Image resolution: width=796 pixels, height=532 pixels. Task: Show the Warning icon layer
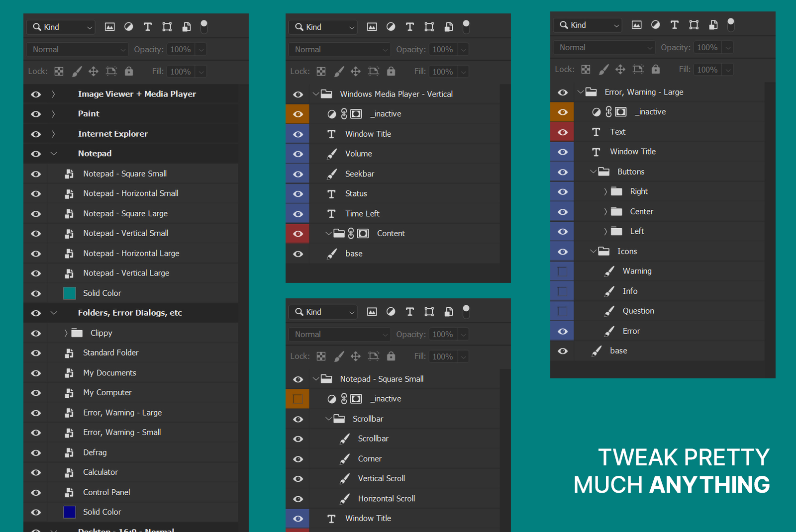coord(563,271)
